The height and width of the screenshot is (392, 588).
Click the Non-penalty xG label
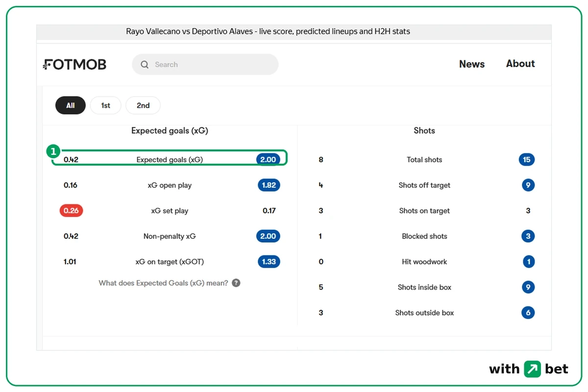tap(170, 236)
